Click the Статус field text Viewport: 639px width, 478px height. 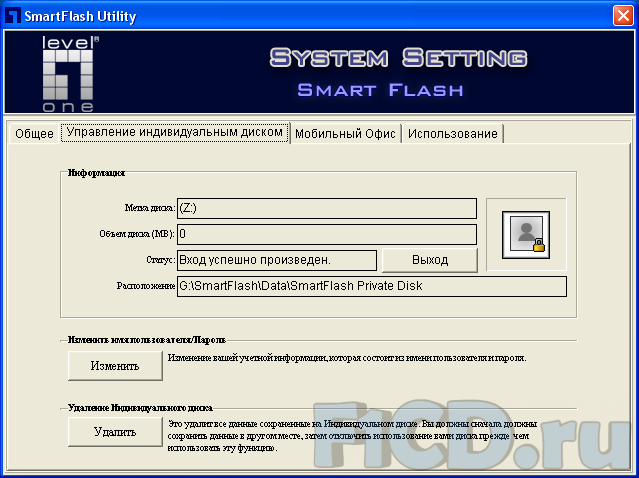click(277, 260)
